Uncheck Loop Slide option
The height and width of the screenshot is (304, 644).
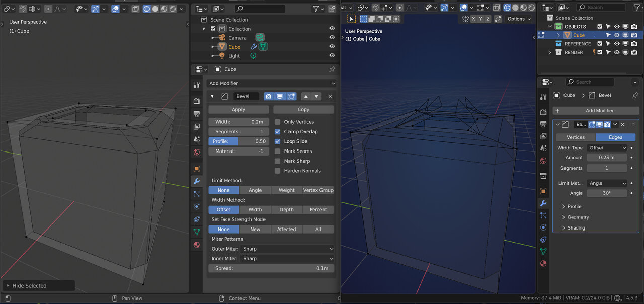277,141
